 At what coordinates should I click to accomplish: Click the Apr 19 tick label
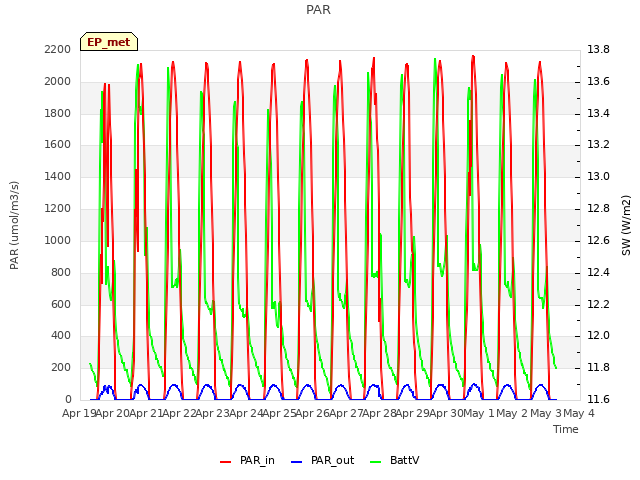click(79, 413)
